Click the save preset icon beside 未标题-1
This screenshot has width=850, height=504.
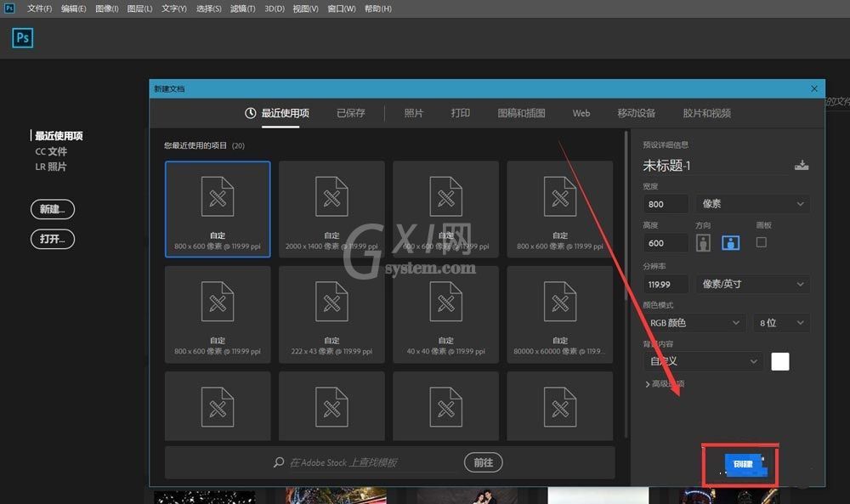tap(802, 165)
